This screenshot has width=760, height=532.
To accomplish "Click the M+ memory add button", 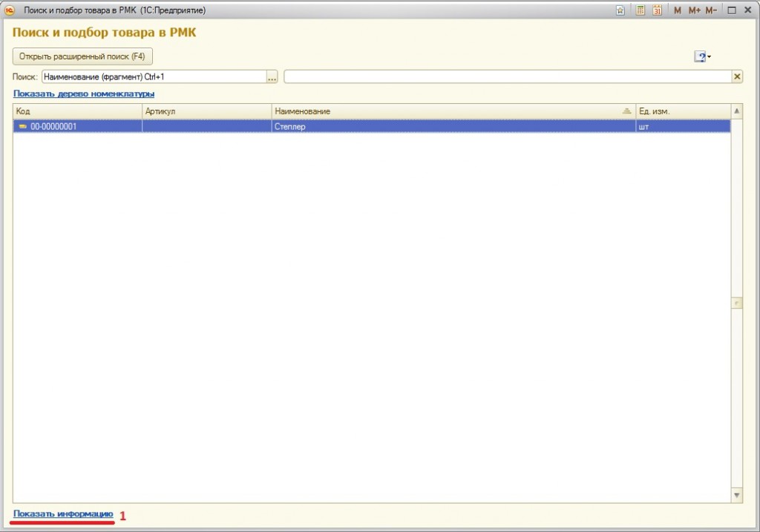I will (694, 10).
